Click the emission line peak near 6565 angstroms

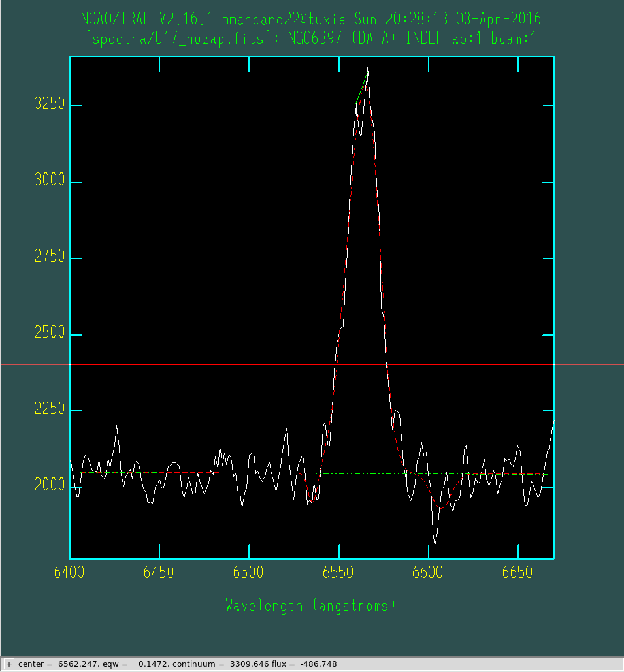tap(367, 69)
